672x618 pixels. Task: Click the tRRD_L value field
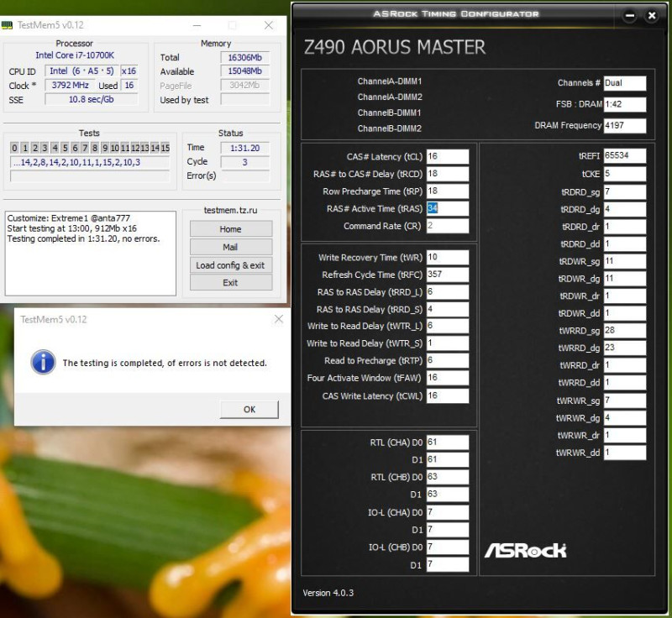(448, 291)
